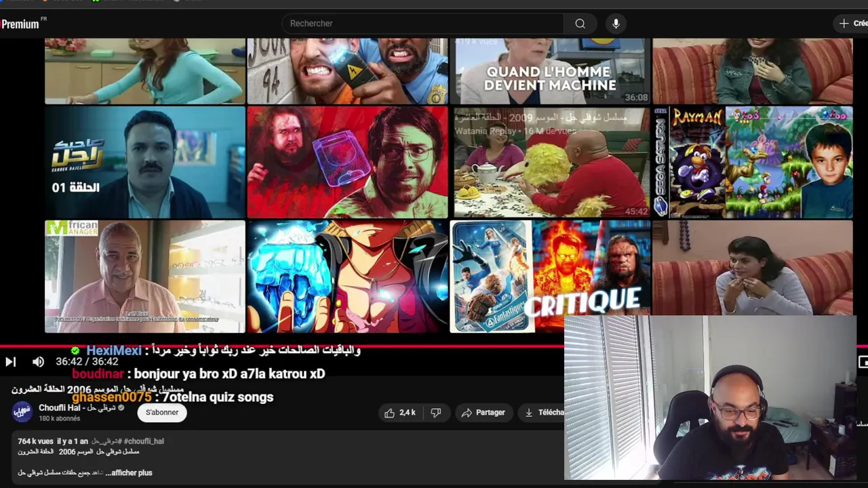The image size is (868, 488).
Task: Share the video with Partager
Action: tap(483, 413)
